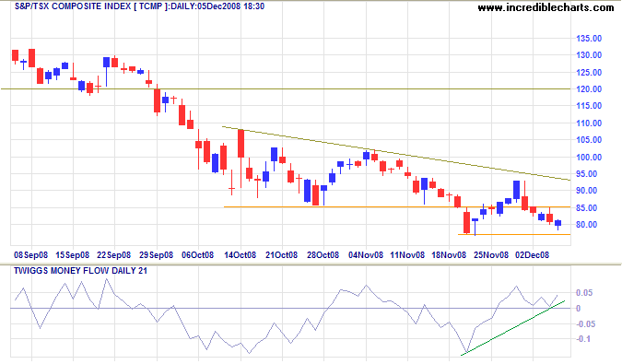Screen dimensions: 622x364
Task: Click the 120.00 price axis label
Action: (x=589, y=89)
